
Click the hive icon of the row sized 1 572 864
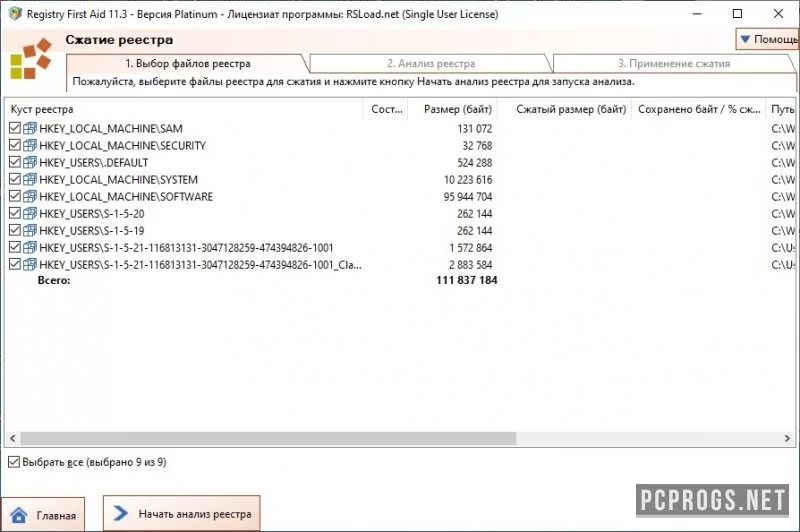30,247
